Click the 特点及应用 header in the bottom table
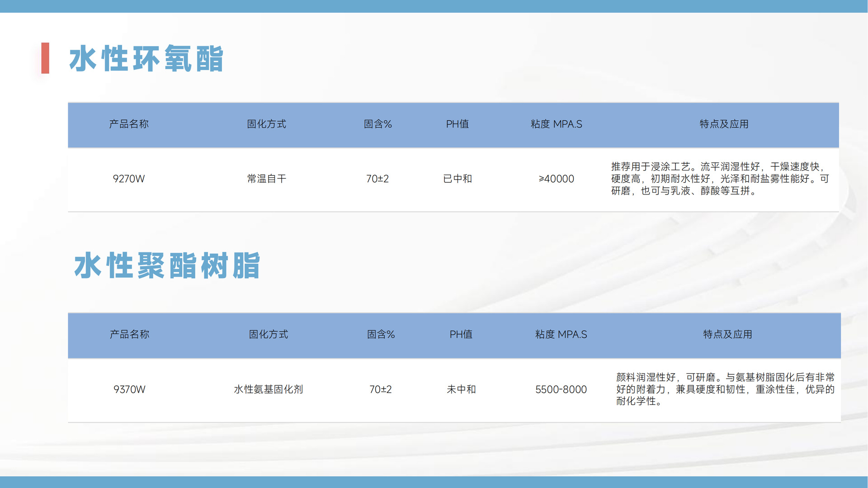The height and width of the screenshot is (488, 868). pyautogui.click(x=727, y=335)
